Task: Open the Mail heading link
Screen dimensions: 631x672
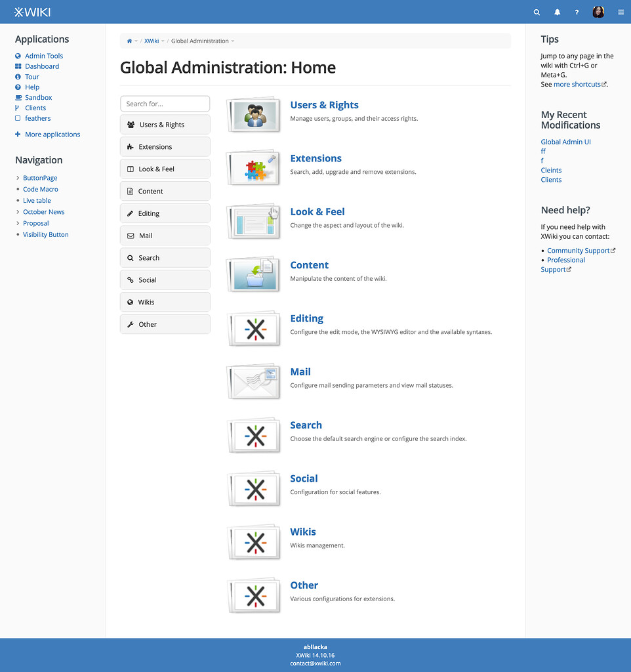Action: [x=300, y=371]
